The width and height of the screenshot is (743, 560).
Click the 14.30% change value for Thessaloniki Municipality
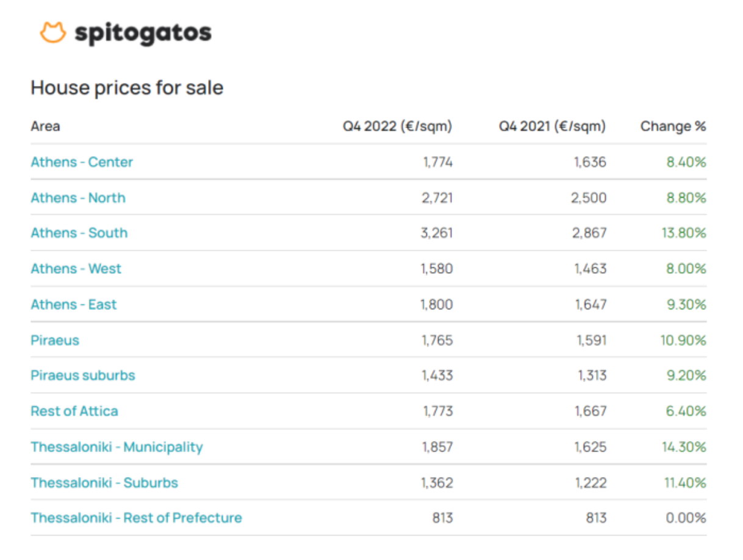tap(684, 447)
